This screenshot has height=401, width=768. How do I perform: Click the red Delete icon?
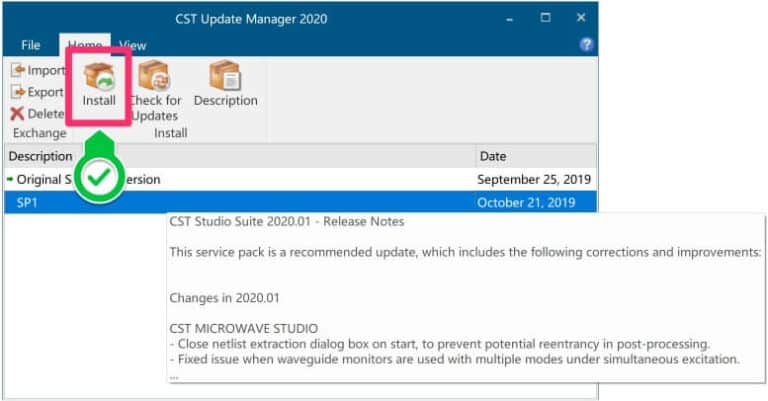click(18, 114)
